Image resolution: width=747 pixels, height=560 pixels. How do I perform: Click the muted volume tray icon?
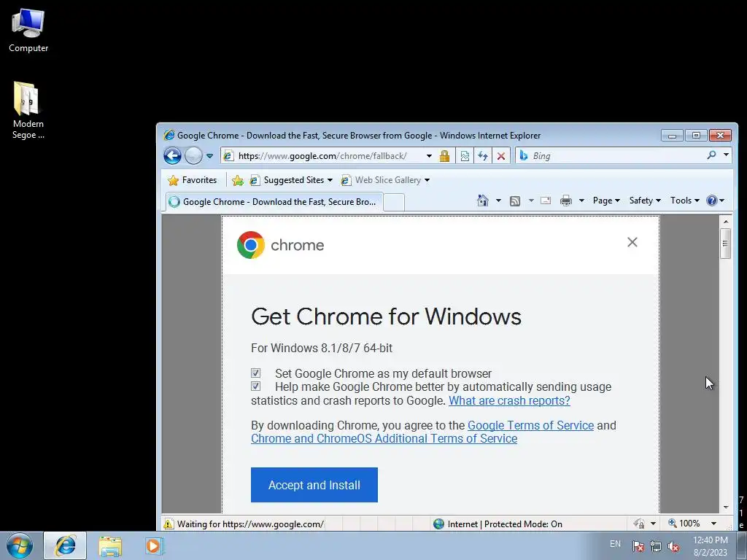[673, 546]
